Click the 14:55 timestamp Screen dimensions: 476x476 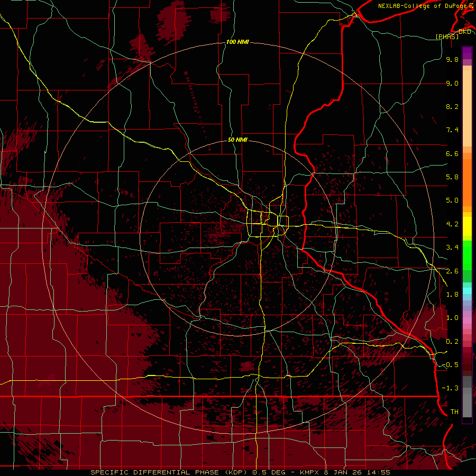coord(380,472)
